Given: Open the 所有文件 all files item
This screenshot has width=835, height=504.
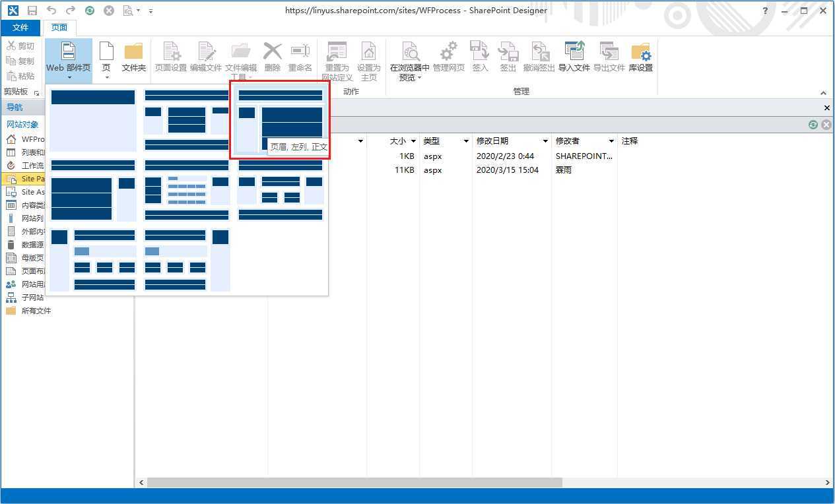Looking at the screenshot, I should 30,311.
